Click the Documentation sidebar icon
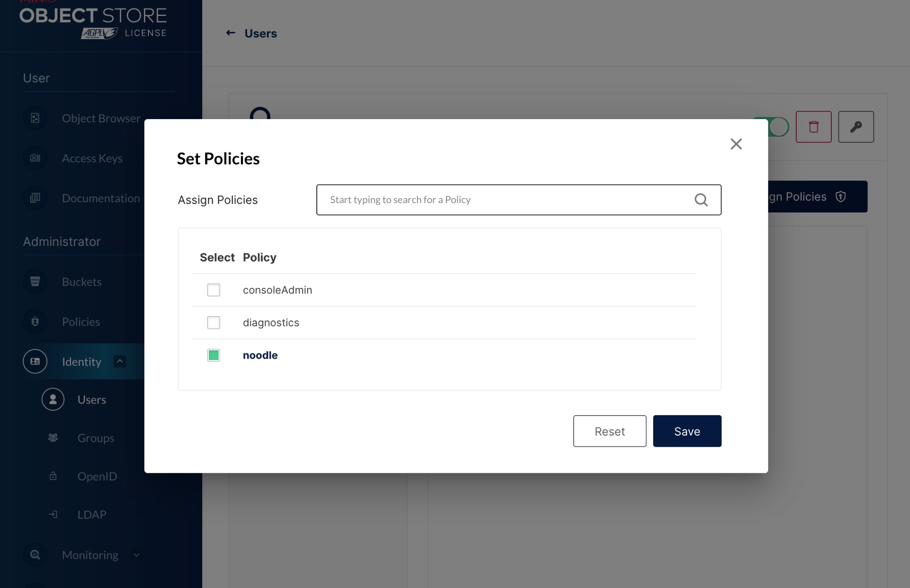This screenshot has height=588, width=910. point(35,198)
